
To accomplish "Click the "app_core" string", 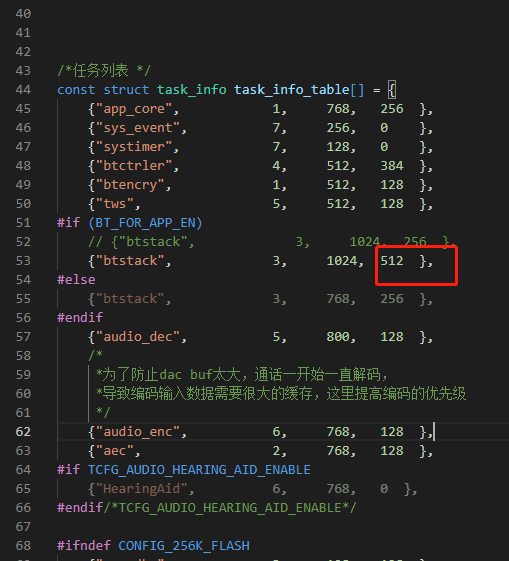I will click(134, 109).
